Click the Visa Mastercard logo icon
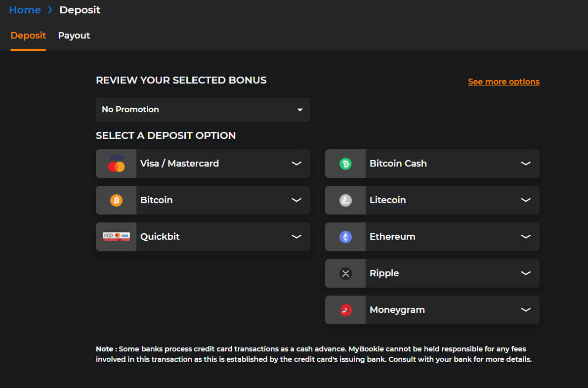The image size is (588, 388). [x=116, y=164]
